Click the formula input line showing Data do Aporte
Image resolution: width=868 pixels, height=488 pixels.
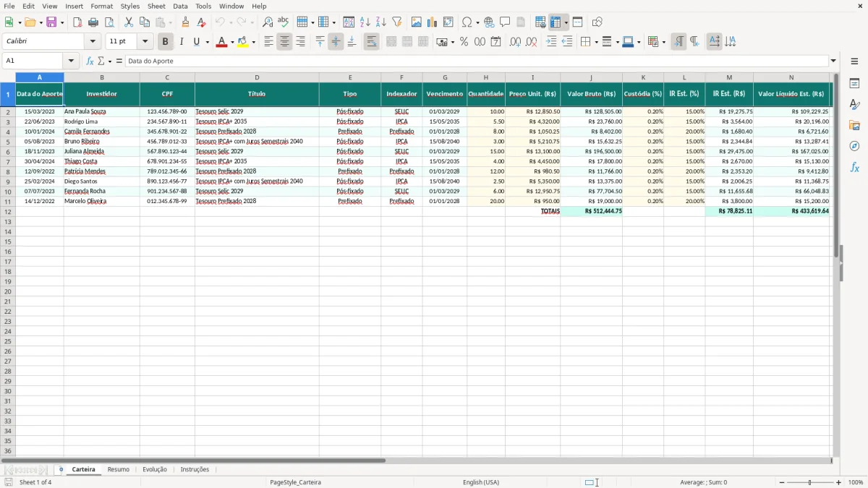tap(476, 61)
